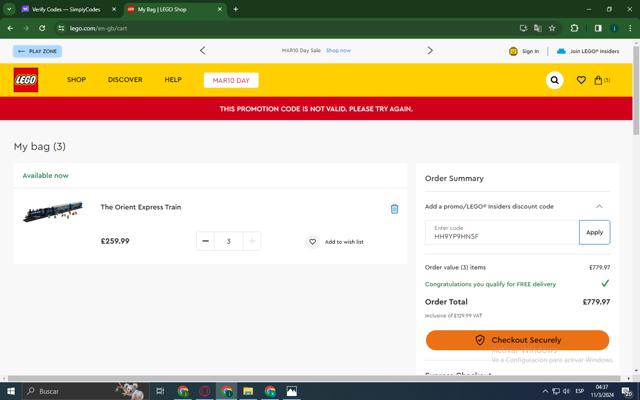Switch to Verify Codes SimplyCodes tab
Screen dimensions: 640x400
[x=66, y=9]
